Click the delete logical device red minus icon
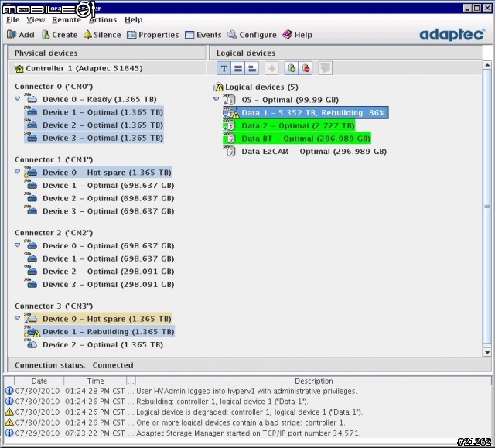This screenshot has height=448, width=495. pos(306,68)
